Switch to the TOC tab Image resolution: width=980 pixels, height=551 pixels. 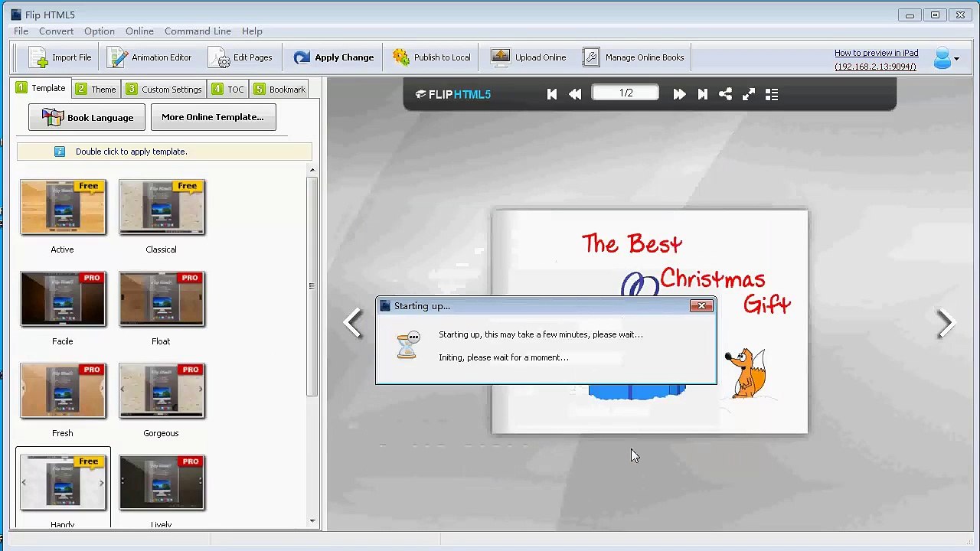pyautogui.click(x=227, y=90)
